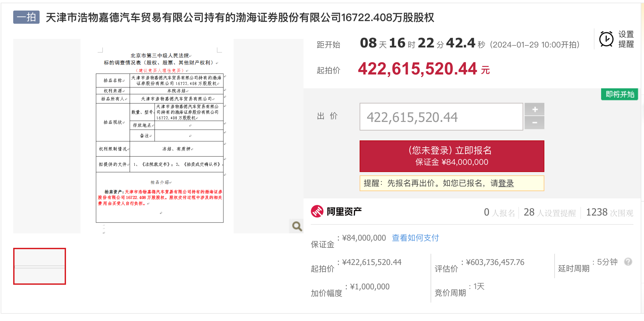Viewport: 644px width, 321px height.
Task: Click the bid price input field
Action: [441, 117]
